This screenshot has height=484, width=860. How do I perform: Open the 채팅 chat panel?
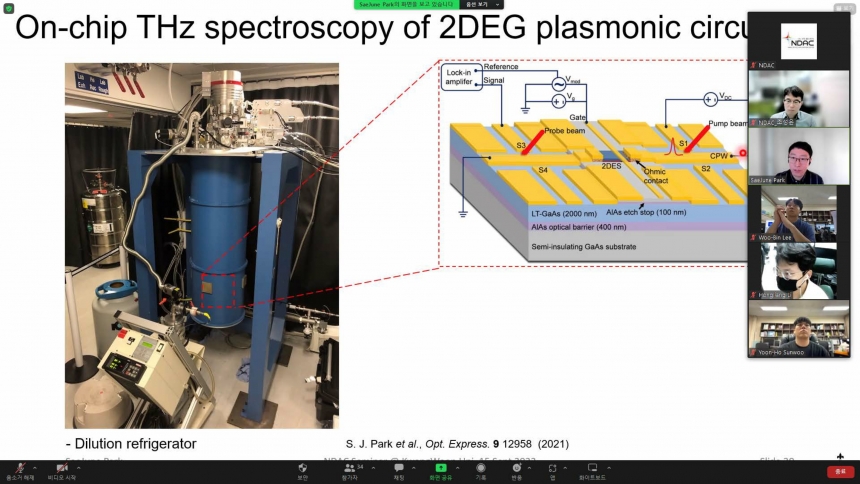(x=399, y=468)
